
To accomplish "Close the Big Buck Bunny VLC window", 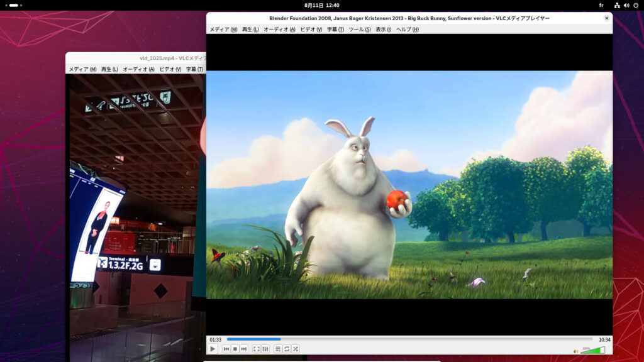I will click(x=606, y=18).
